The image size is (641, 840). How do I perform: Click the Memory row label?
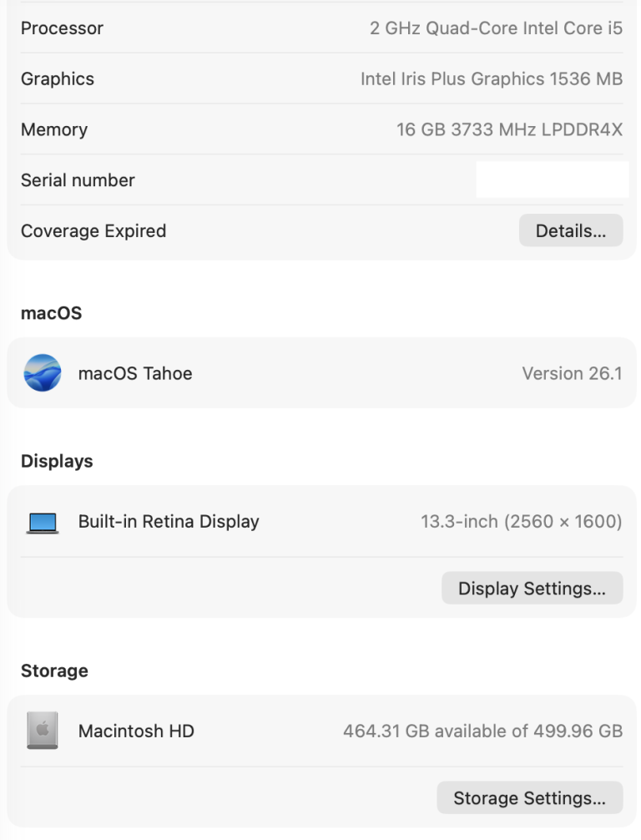[54, 130]
